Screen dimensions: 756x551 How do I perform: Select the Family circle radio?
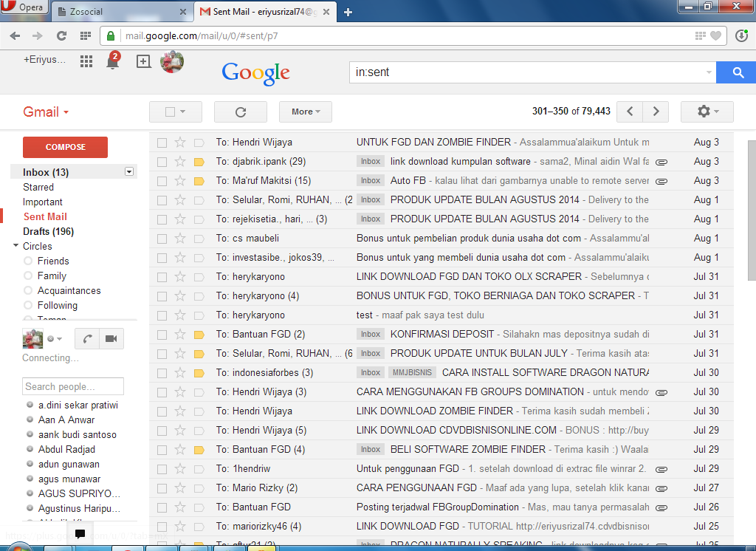point(28,276)
